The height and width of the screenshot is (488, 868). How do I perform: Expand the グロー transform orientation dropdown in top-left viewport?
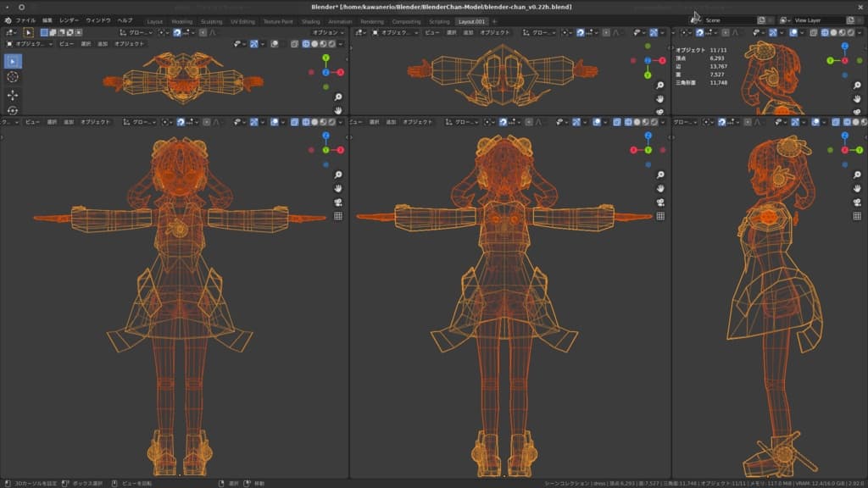[x=139, y=32]
